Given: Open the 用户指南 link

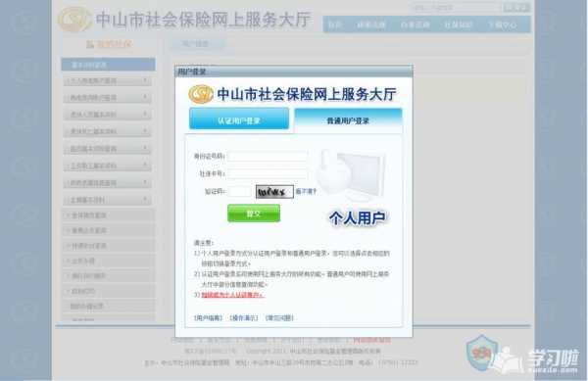Looking at the screenshot, I should (x=208, y=317).
